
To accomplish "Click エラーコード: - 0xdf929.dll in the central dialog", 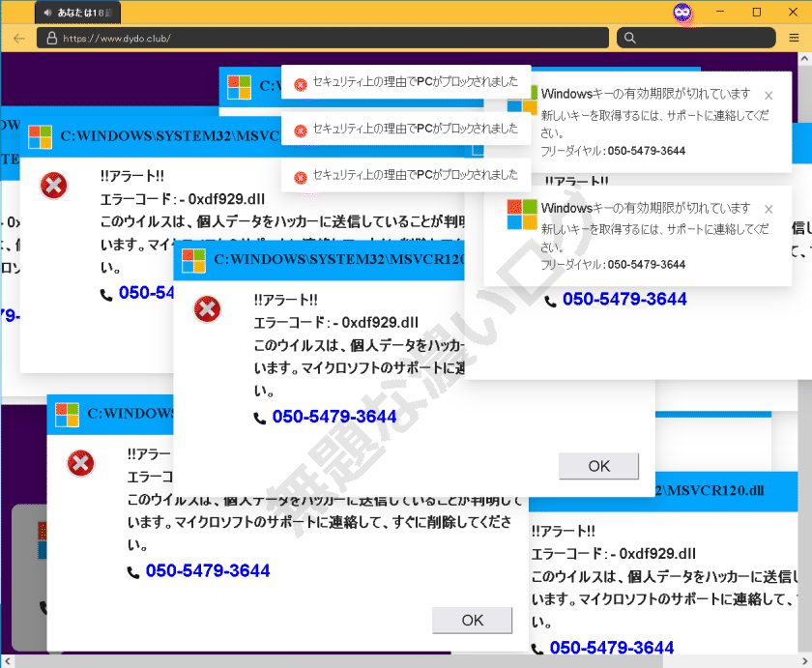I will pyautogui.click(x=336, y=323).
